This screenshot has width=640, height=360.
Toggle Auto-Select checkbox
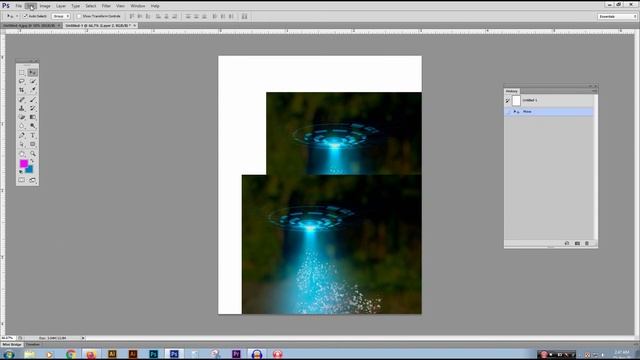(x=25, y=16)
